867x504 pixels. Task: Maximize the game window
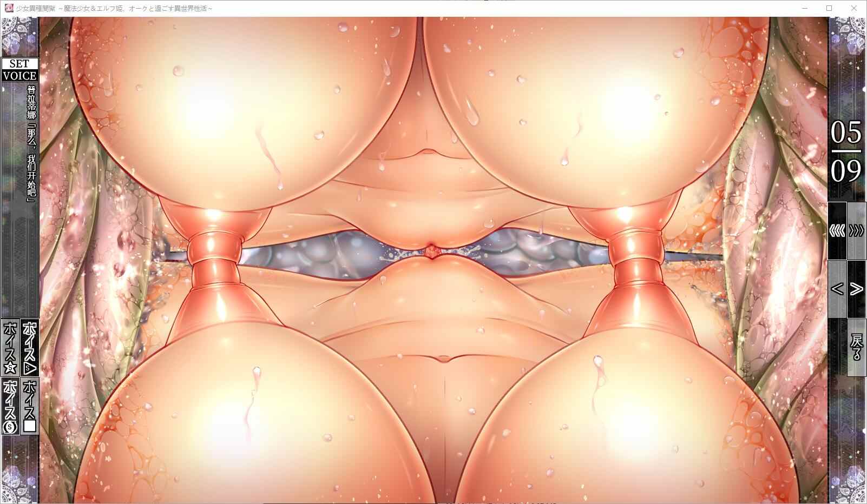[x=829, y=8]
